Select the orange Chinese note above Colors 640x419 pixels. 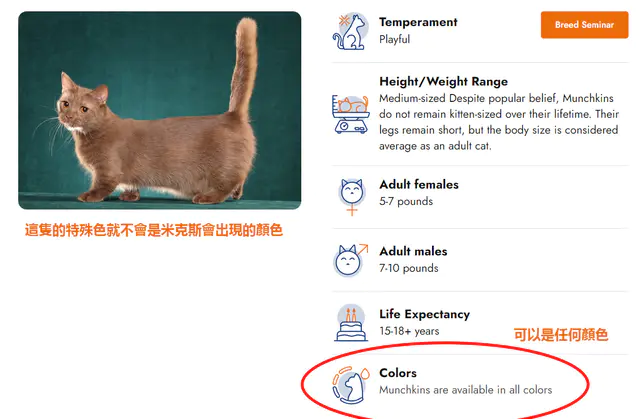point(560,335)
